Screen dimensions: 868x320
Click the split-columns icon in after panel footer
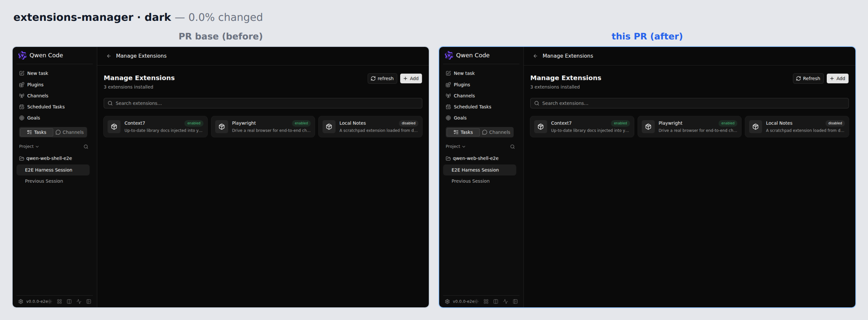tap(496, 301)
